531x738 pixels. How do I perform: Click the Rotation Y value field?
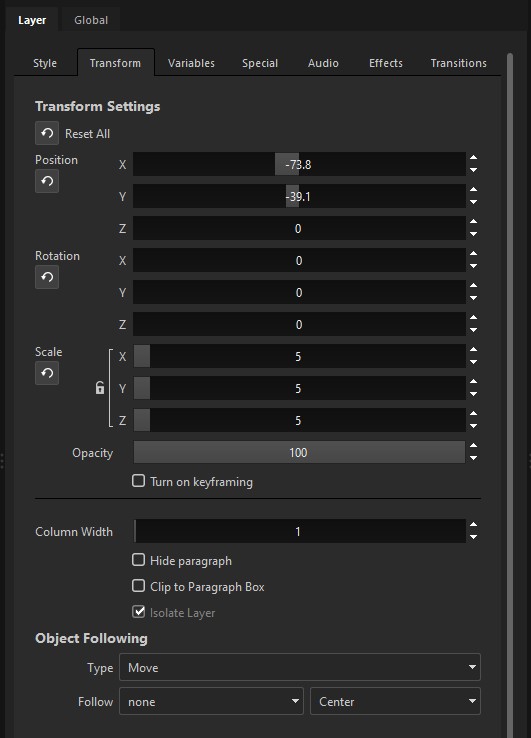click(299, 292)
